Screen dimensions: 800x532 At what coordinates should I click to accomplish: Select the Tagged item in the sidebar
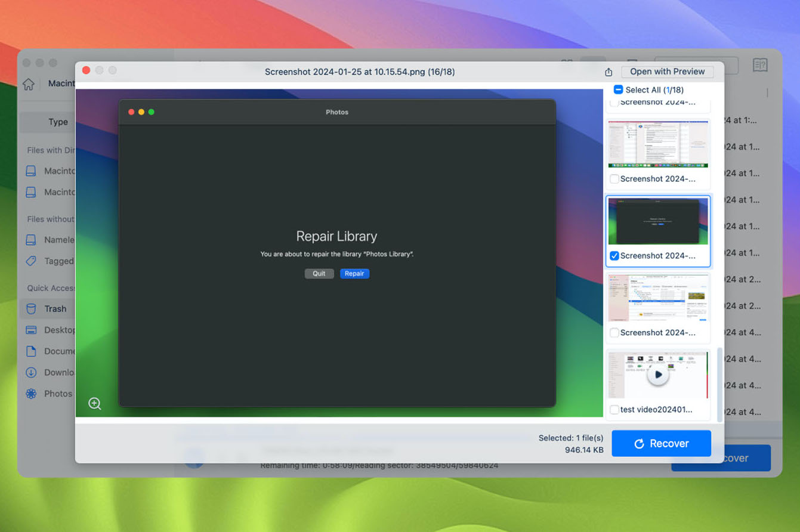pyautogui.click(x=60, y=261)
